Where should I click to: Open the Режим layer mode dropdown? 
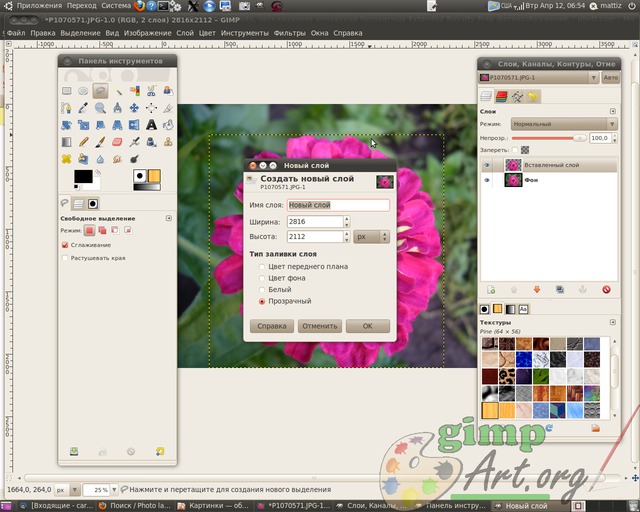pos(564,124)
